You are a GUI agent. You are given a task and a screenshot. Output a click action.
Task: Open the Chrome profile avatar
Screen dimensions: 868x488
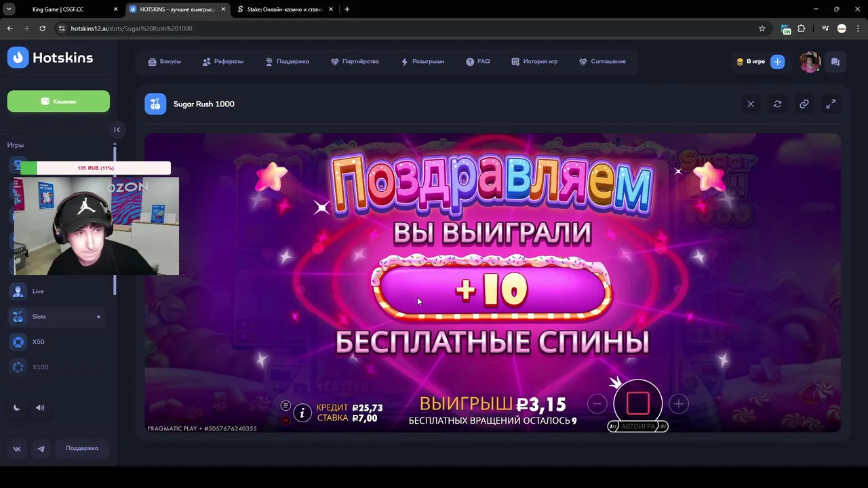(842, 28)
